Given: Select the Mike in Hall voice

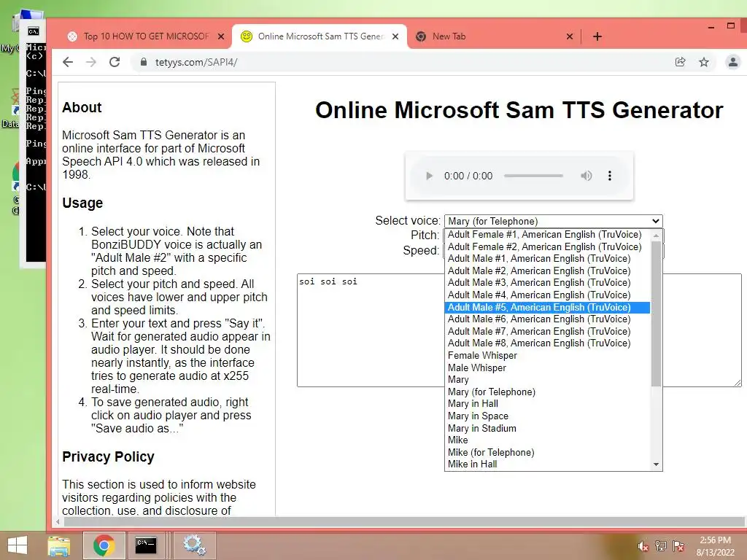Looking at the screenshot, I should (547, 464).
